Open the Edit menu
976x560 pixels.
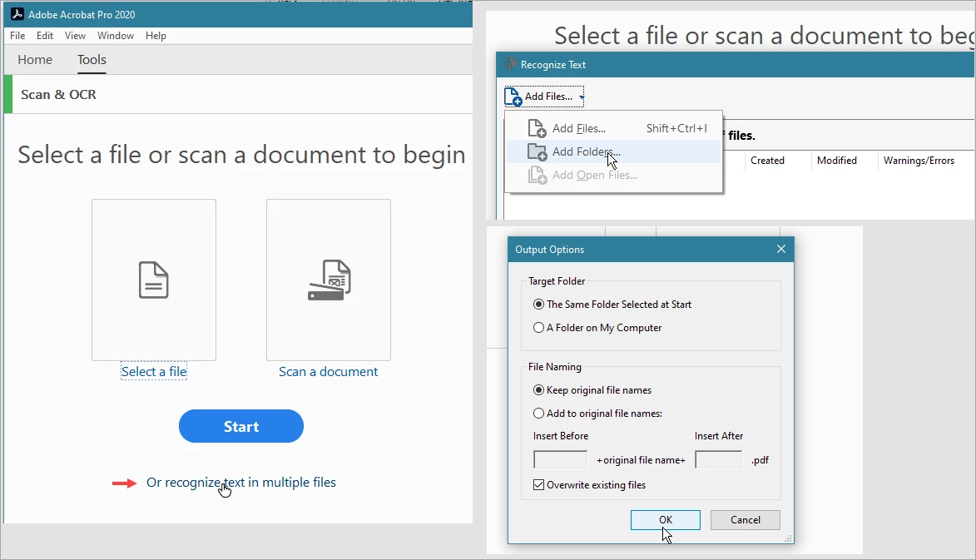pyautogui.click(x=45, y=36)
